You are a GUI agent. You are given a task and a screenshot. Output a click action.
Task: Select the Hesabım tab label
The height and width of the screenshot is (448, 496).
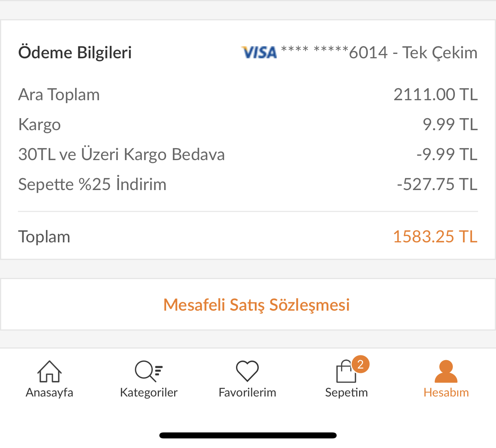[446, 392]
